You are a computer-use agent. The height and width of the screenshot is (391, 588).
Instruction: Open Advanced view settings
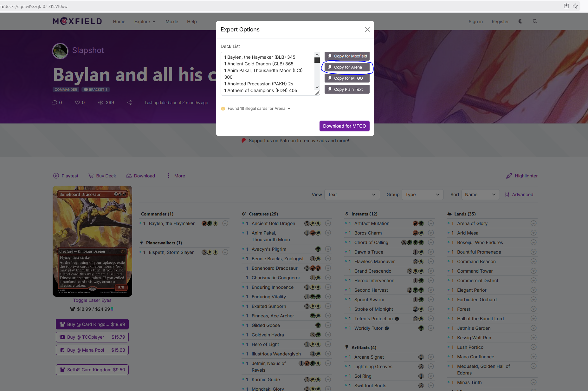click(x=519, y=195)
